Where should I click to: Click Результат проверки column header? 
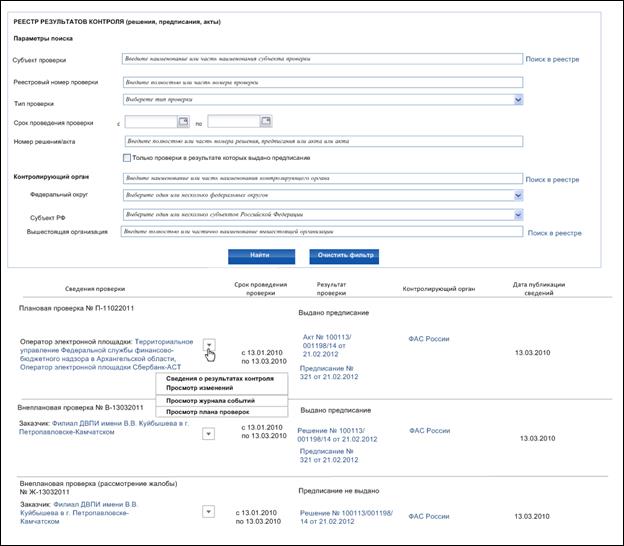(x=331, y=289)
